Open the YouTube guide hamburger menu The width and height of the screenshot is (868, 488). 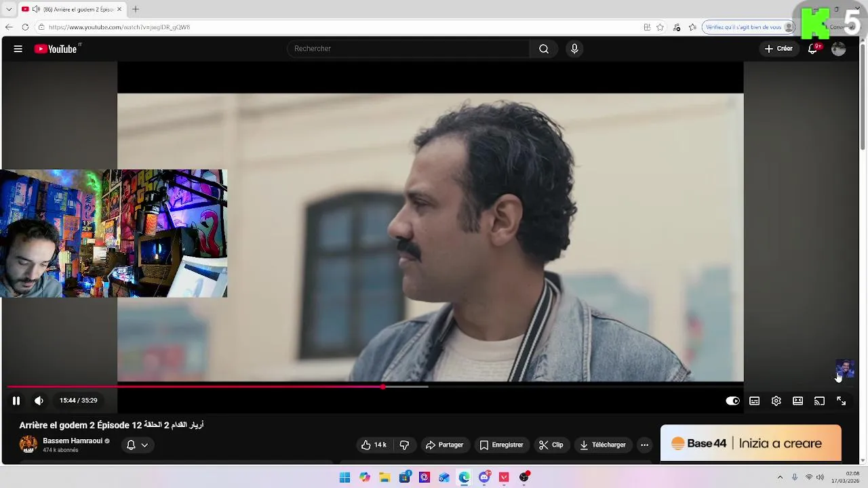(x=18, y=49)
